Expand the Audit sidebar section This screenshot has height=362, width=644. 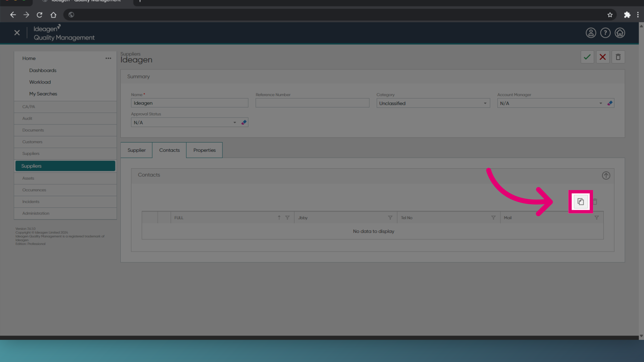(65, 119)
